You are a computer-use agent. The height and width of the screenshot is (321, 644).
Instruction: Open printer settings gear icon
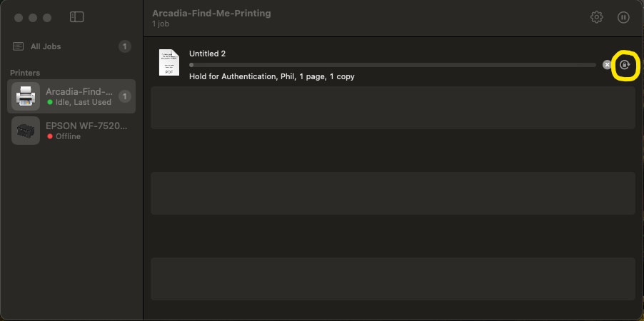[x=597, y=17]
